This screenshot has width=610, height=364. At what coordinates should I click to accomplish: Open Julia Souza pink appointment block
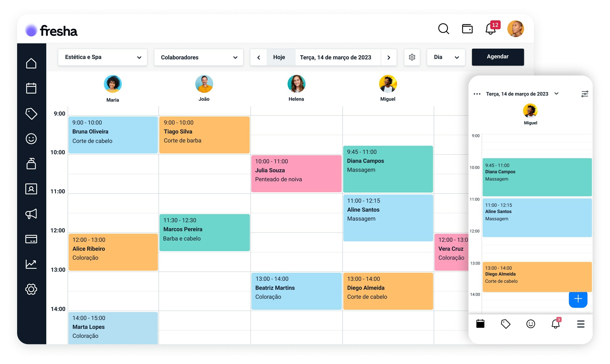coord(296,173)
